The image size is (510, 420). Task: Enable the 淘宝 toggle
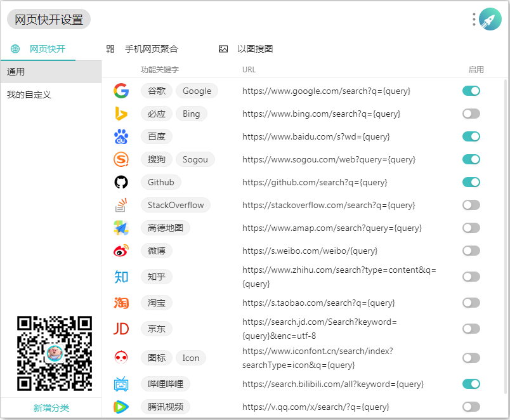coord(471,303)
